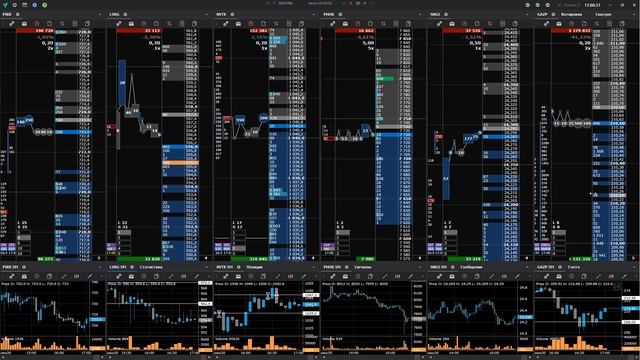Click orange highlighted level in LSRG order book
Image resolution: width=640 pixels, height=360 pixels.
tap(180, 162)
